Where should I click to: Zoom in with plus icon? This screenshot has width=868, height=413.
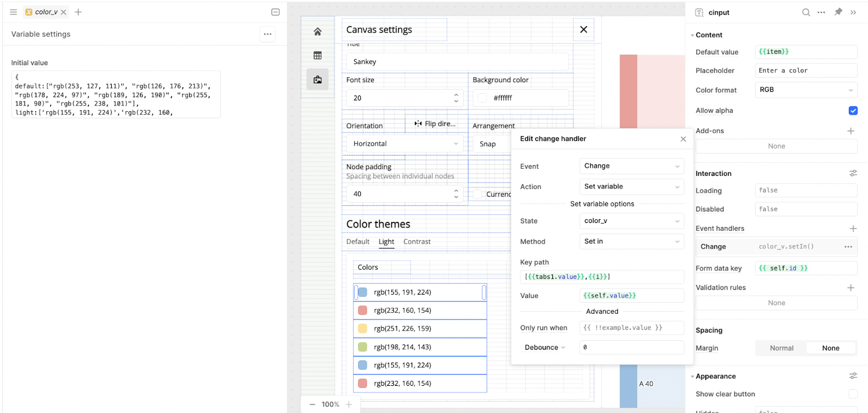click(x=349, y=404)
